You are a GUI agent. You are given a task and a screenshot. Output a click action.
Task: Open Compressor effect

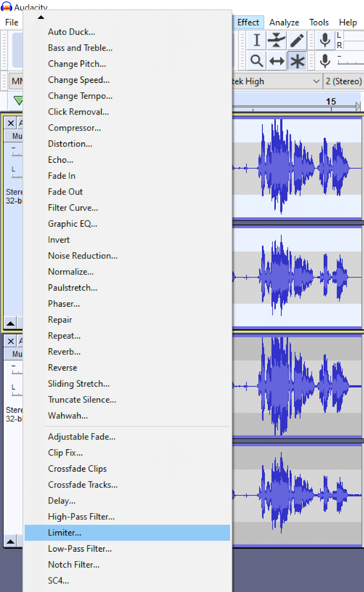(x=127, y=128)
